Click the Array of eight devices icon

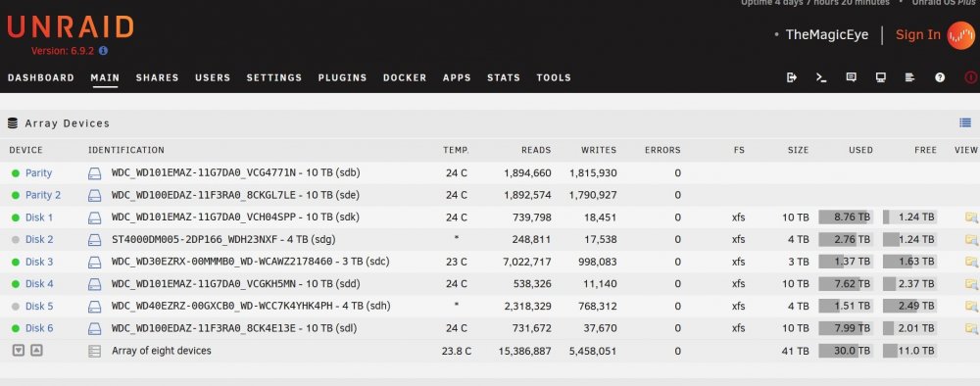tap(94, 351)
